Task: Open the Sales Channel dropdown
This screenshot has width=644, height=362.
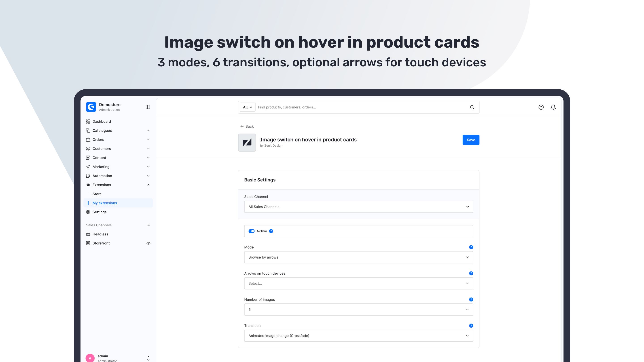Action: [358, 207]
